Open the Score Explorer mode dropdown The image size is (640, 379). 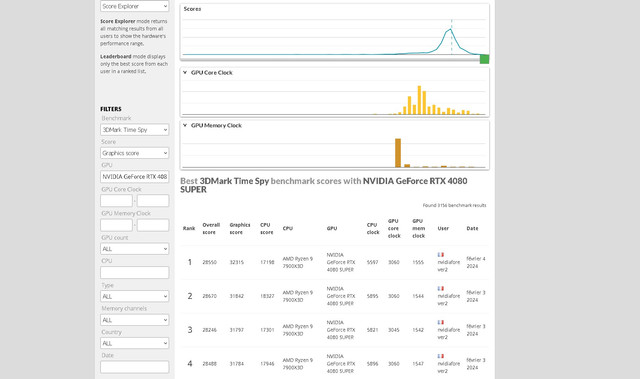(134, 6)
